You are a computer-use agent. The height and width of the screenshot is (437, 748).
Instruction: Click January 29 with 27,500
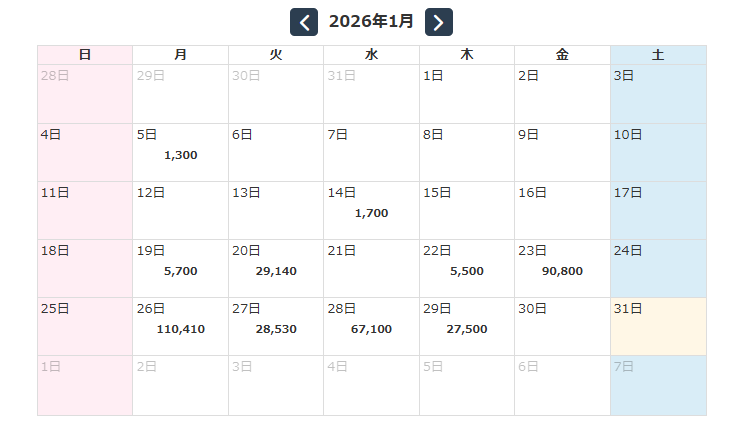click(467, 327)
